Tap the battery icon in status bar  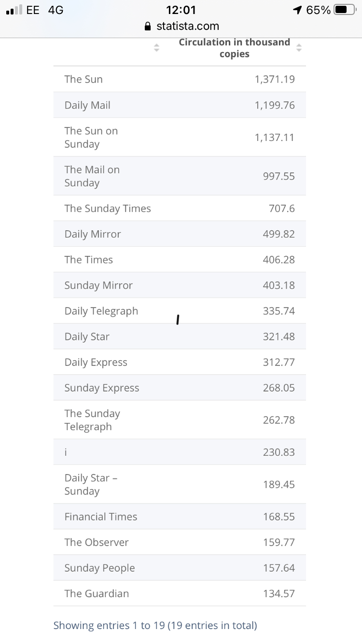click(347, 10)
